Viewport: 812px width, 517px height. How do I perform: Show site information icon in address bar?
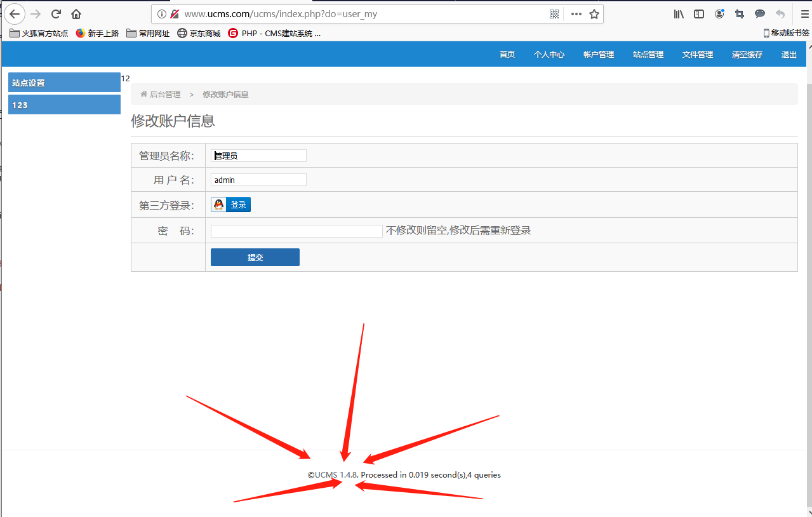pos(161,14)
